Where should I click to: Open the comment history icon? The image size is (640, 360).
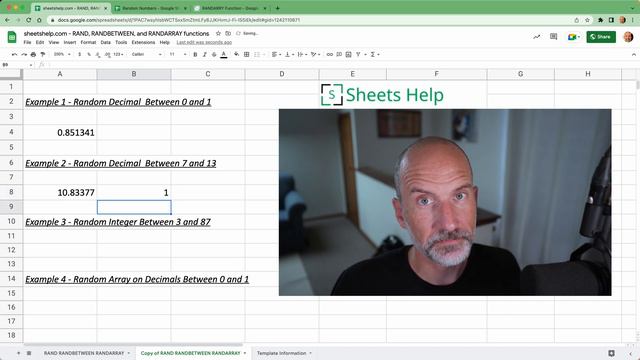coord(553,37)
